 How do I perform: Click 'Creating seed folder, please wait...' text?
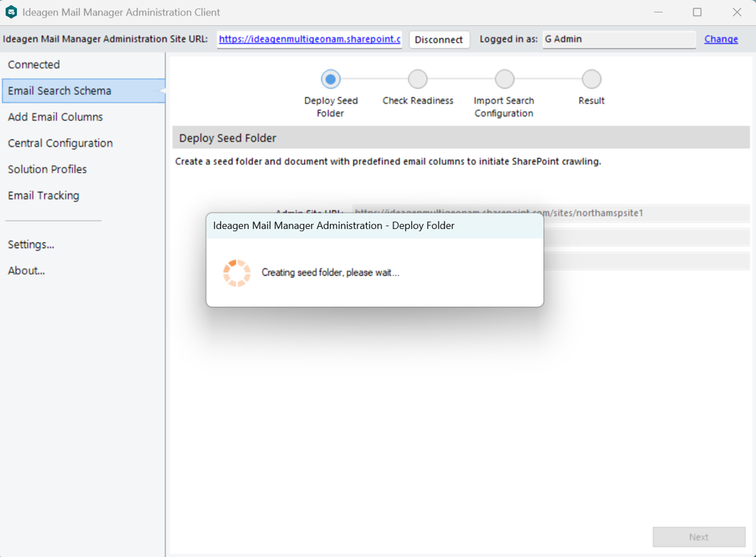point(330,273)
